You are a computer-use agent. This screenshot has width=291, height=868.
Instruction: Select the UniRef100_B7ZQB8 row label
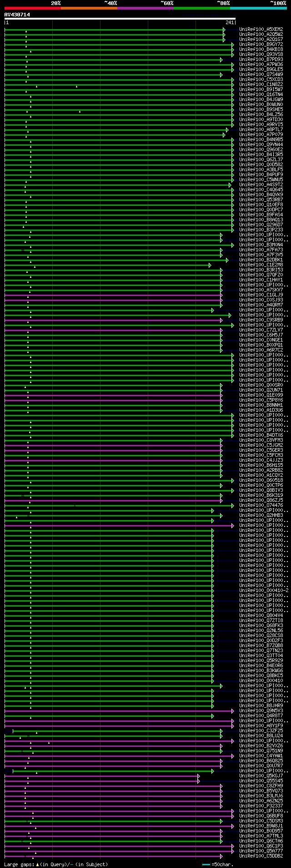(261, 645)
